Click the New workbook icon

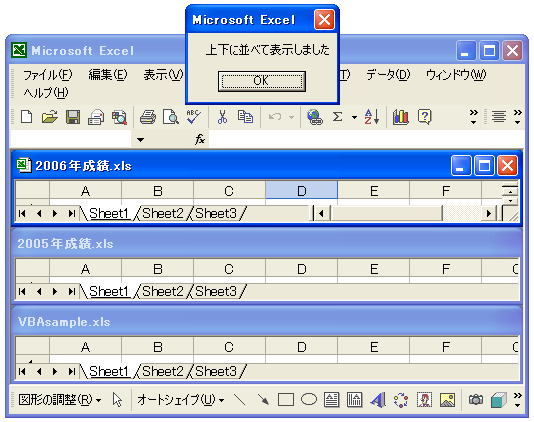point(27,117)
